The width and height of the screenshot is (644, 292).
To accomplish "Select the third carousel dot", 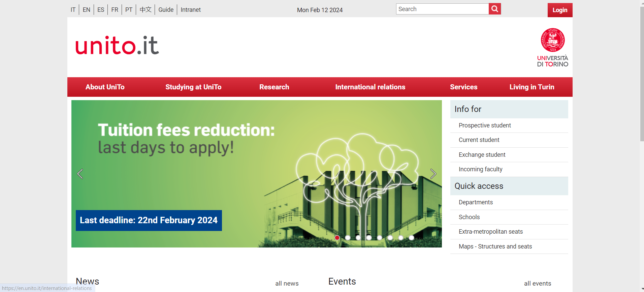I will 358,238.
